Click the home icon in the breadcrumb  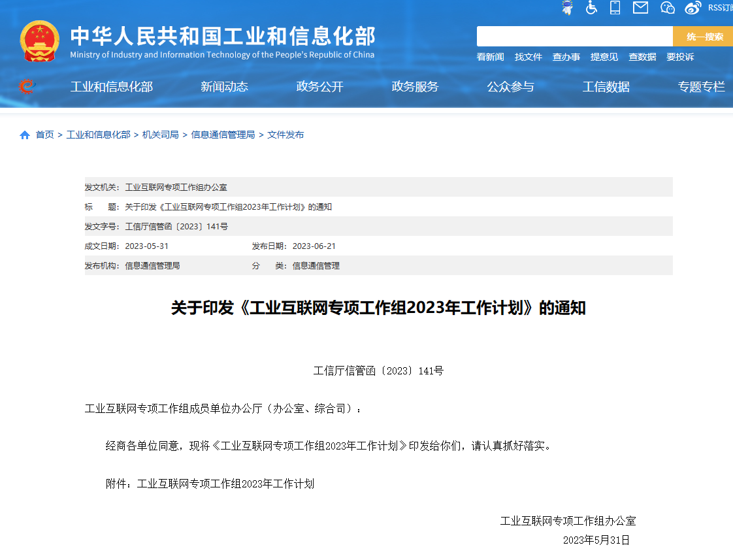24,135
